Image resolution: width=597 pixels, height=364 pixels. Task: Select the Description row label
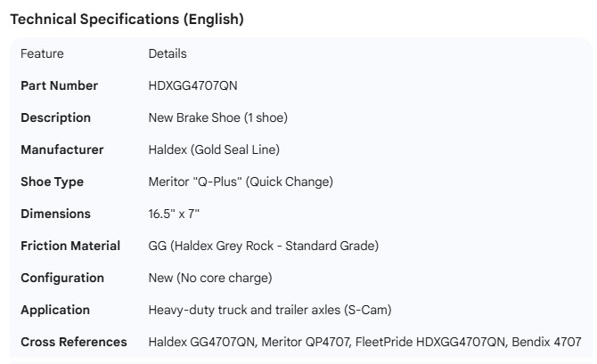[55, 117]
